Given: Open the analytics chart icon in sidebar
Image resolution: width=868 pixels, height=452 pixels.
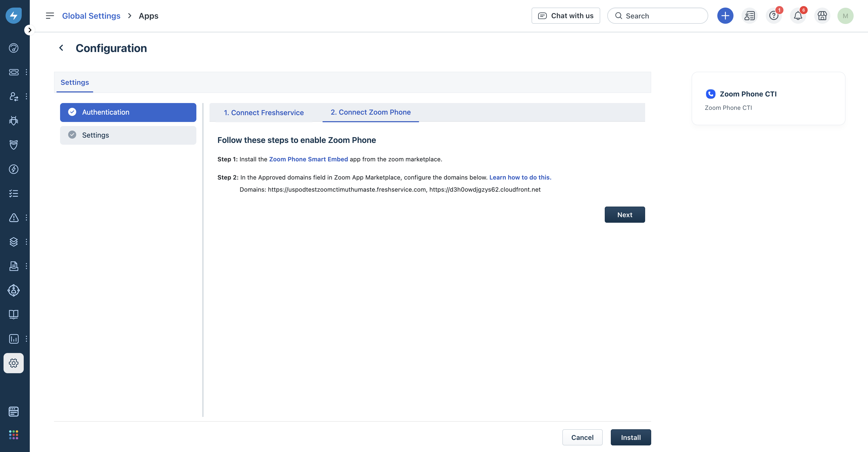Looking at the screenshot, I should pyautogui.click(x=13, y=339).
